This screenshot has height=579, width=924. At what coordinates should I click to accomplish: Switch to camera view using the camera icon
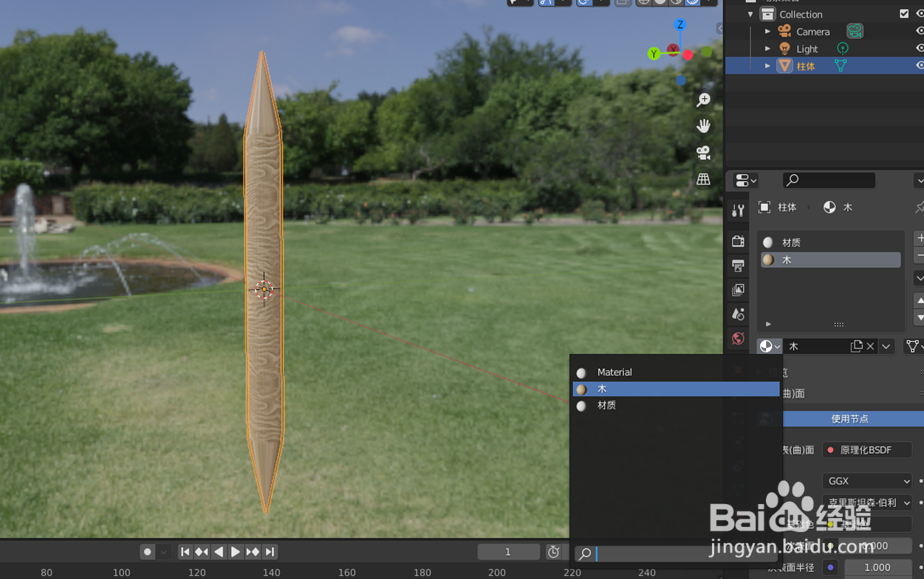[702, 153]
